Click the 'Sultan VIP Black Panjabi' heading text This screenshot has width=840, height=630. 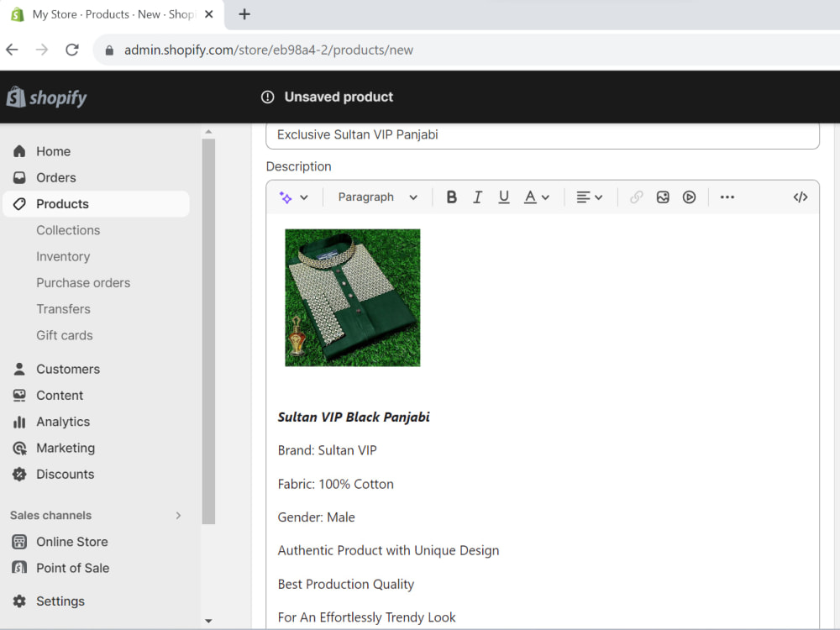(x=354, y=417)
